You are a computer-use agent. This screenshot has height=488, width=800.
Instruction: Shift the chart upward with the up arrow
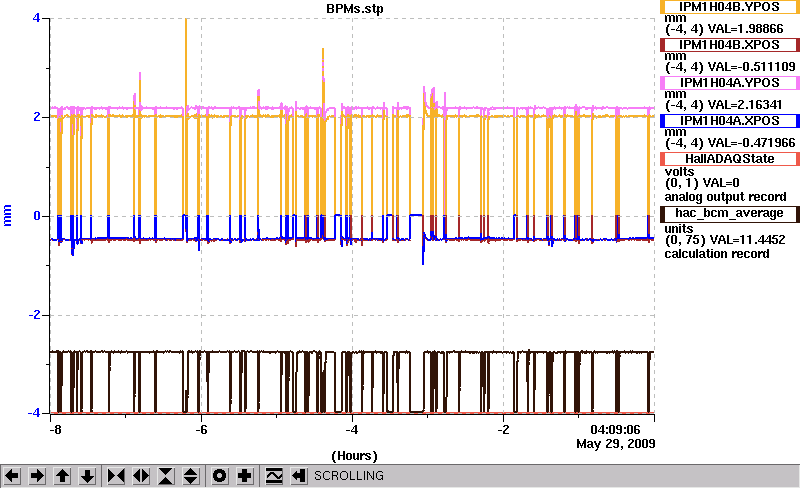(62, 476)
